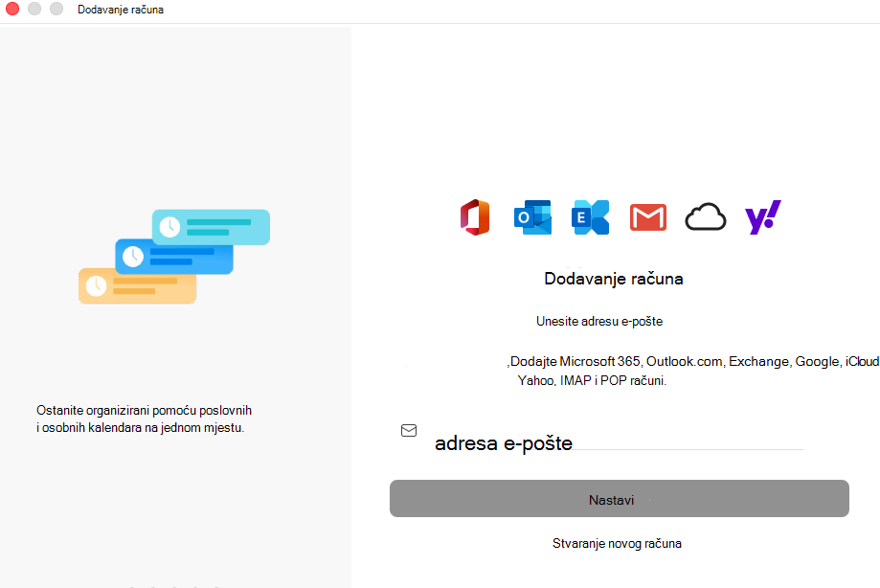Click the minimize window button

(x=34, y=9)
